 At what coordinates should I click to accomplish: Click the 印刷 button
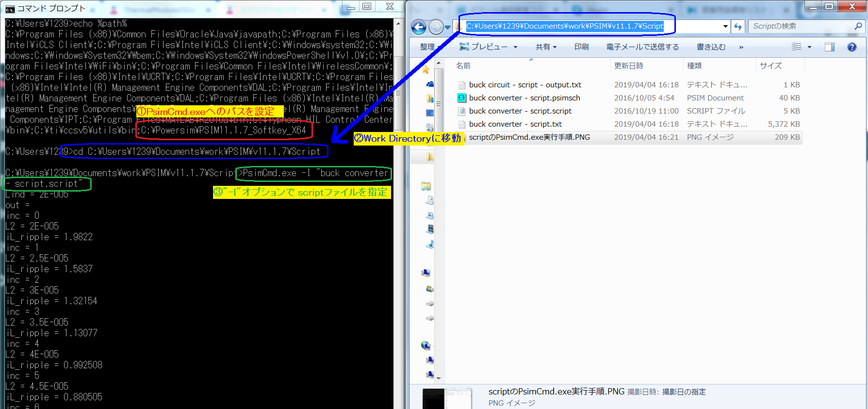(x=581, y=47)
